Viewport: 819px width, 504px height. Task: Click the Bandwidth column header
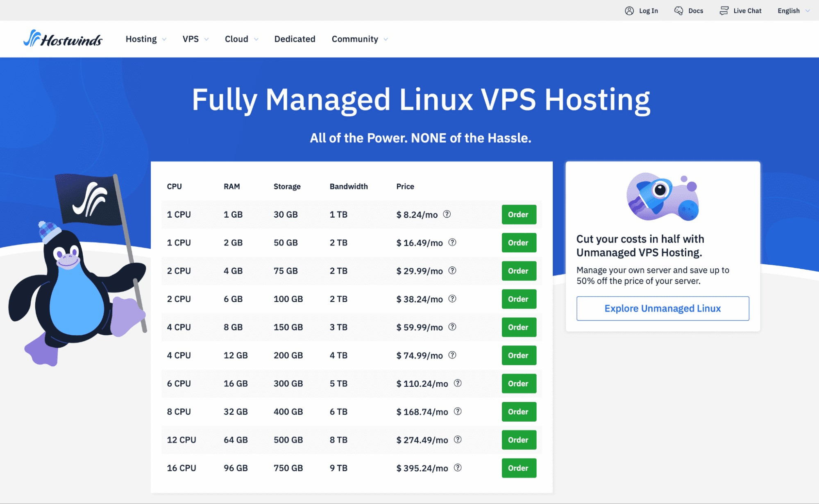(349, 186)
